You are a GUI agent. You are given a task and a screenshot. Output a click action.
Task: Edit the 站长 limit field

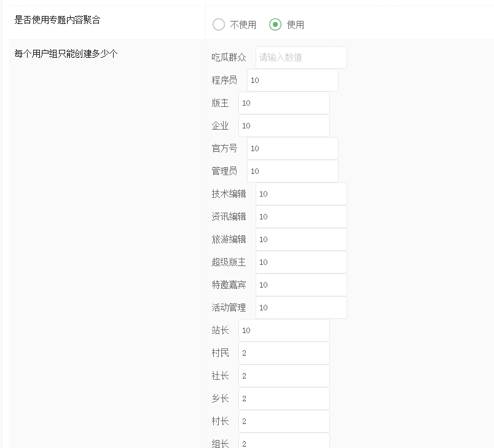(x=284, y=331)
